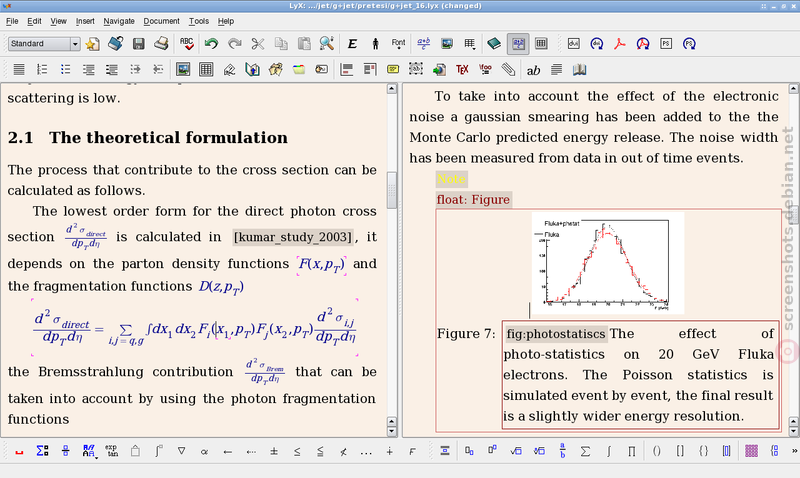Click the paperclip icon
The image size is (800, 478).
[508, 69]
